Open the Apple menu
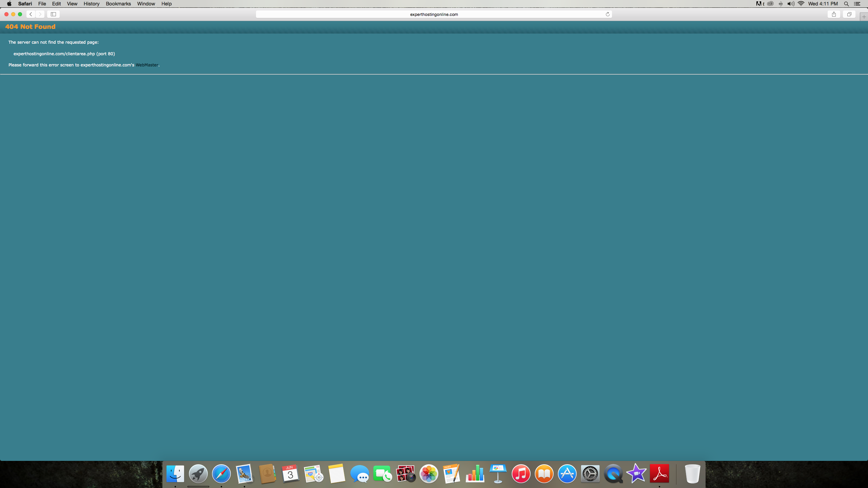Screen dimensions: 868x488 (x=9, y=4)
